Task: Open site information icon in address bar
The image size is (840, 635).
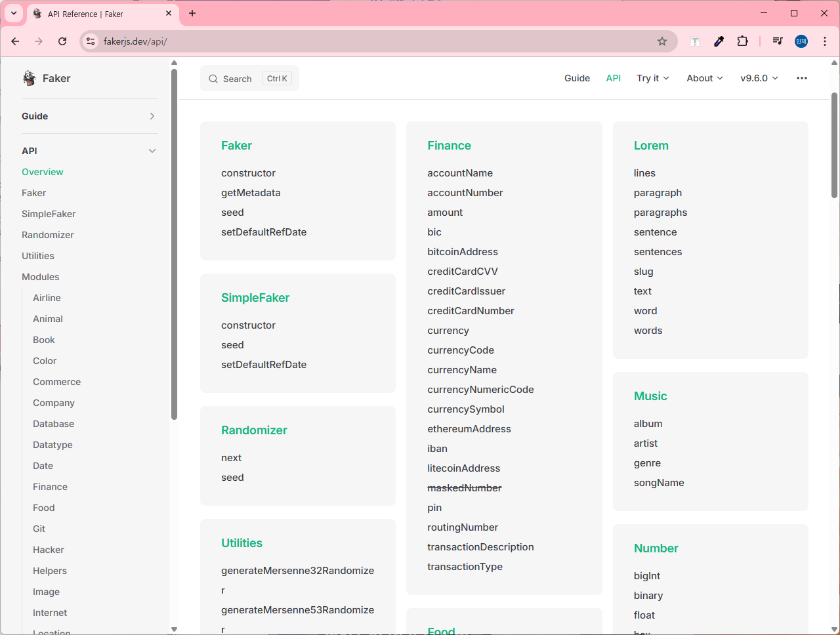Action: click(91, 41)
